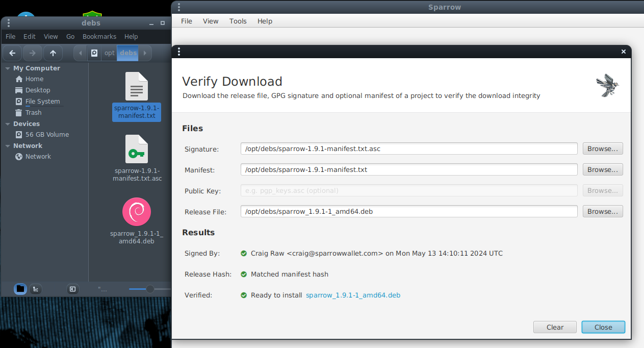
Task: Hide the file manager sidebar
Action: (x=72, y=289)
